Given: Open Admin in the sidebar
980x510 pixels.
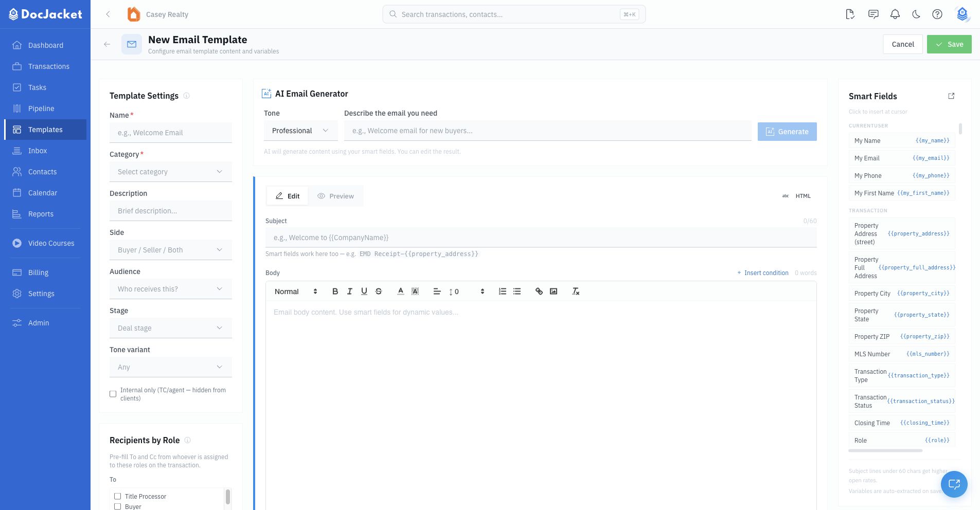Looking at the screenshot, I should (x=45, y=323).
